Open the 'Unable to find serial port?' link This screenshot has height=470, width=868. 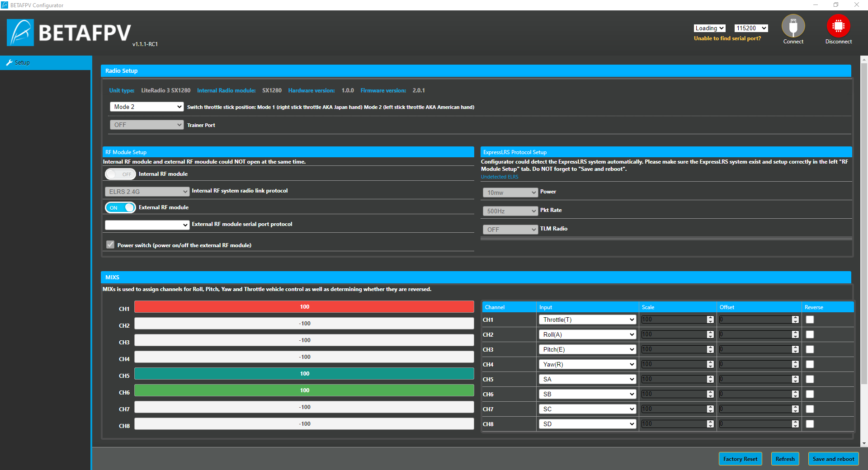coord(727,38)
